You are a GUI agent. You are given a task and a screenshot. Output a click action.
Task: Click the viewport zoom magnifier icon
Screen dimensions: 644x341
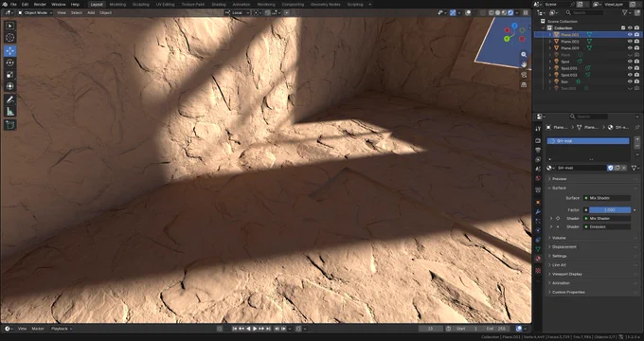click(x=524, y=54)
